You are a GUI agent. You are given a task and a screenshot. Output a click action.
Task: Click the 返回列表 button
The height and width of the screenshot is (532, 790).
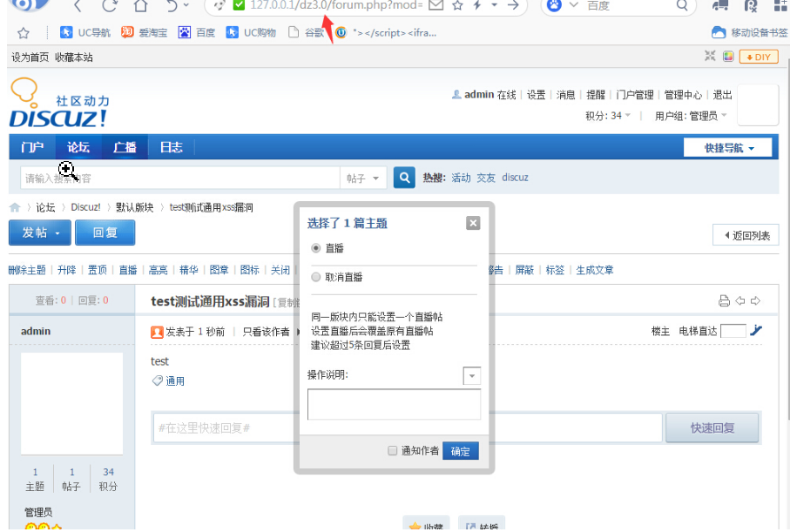[x=746, y=235]
